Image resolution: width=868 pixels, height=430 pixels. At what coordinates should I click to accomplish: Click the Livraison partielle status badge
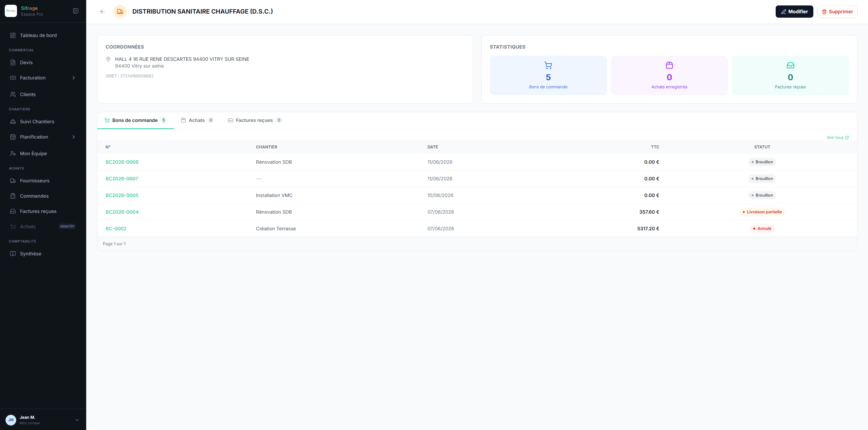pos(762,212)
